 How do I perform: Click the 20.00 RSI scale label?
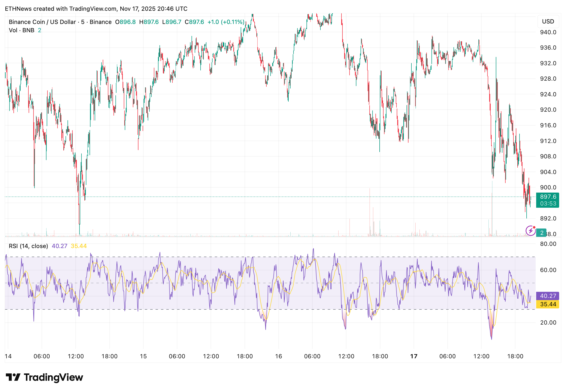coord(548,323)
